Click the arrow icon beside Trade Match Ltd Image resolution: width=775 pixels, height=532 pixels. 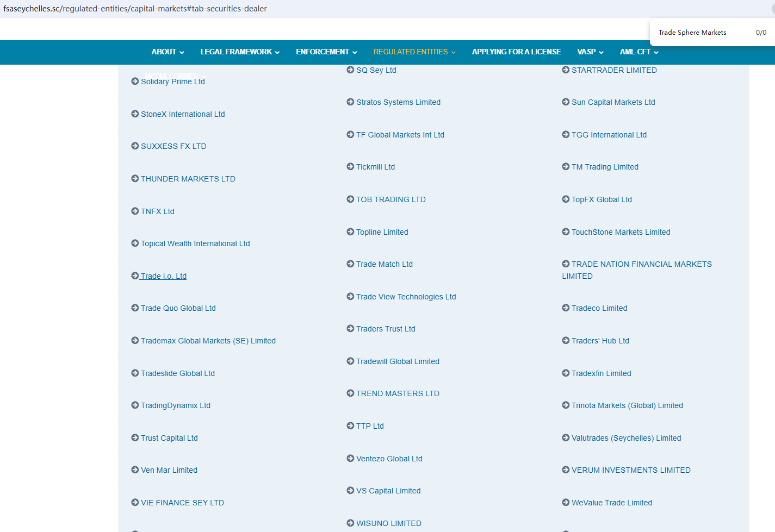tap(350, 264)
